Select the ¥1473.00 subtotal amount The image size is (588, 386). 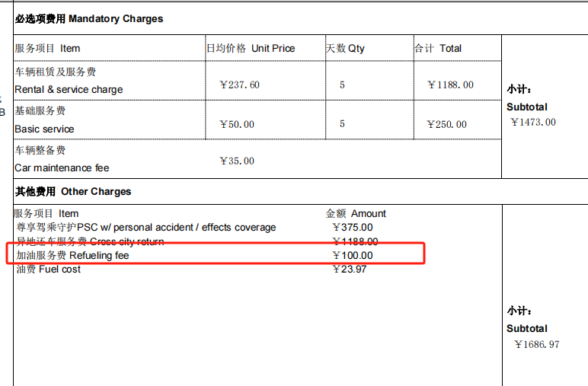tap(533, 122)
